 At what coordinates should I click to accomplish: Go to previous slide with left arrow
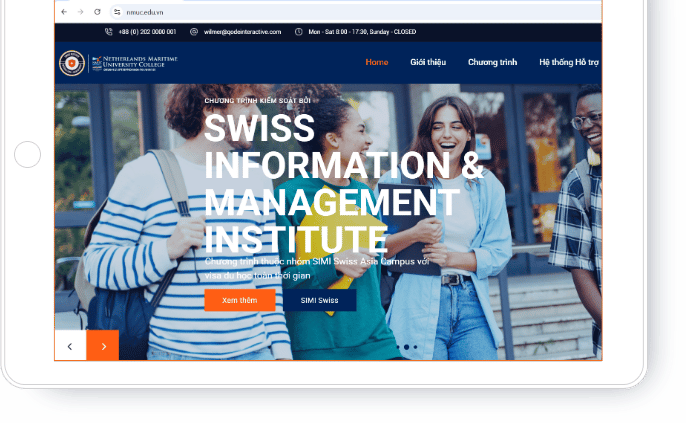tap(70, 346)
